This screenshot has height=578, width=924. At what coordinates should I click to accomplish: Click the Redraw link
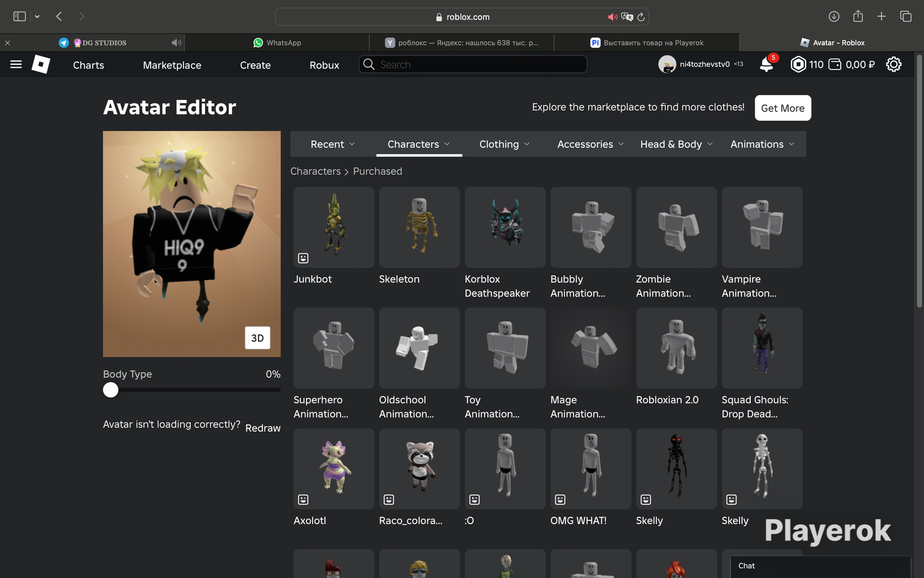coord(263,428)
